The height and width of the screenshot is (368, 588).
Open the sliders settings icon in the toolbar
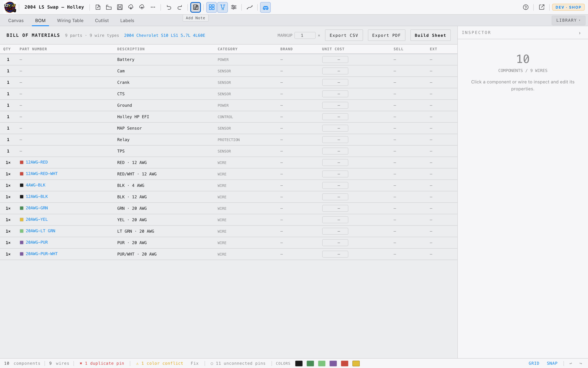(x=234, y=7)
